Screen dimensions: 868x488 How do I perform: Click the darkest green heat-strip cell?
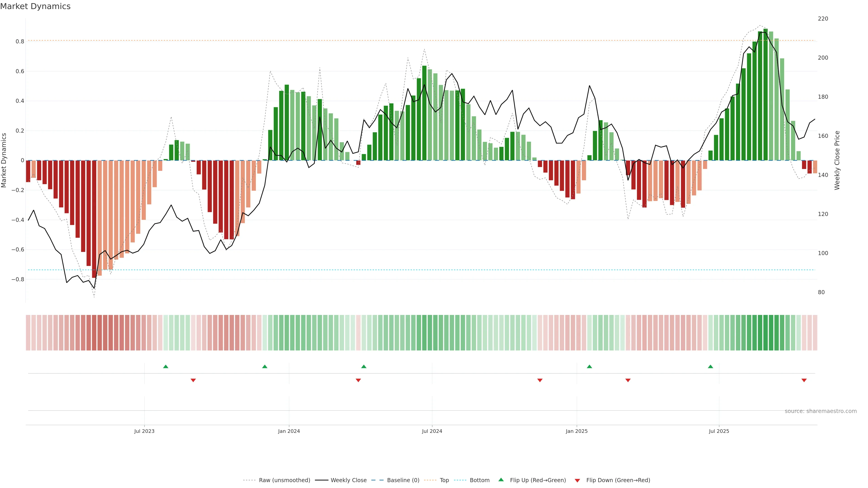(766, 333)
